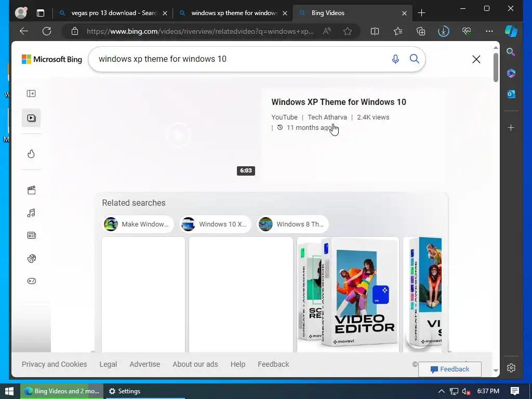
Task: Open Music note icon
Action: click(31, 212)
